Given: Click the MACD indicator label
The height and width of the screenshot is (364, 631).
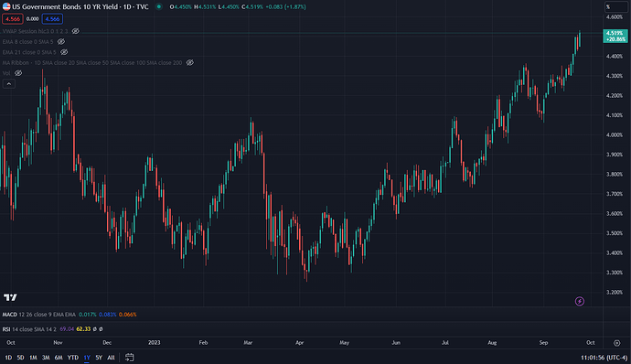Looking at the screenshot, I should (x=10, y=315).
